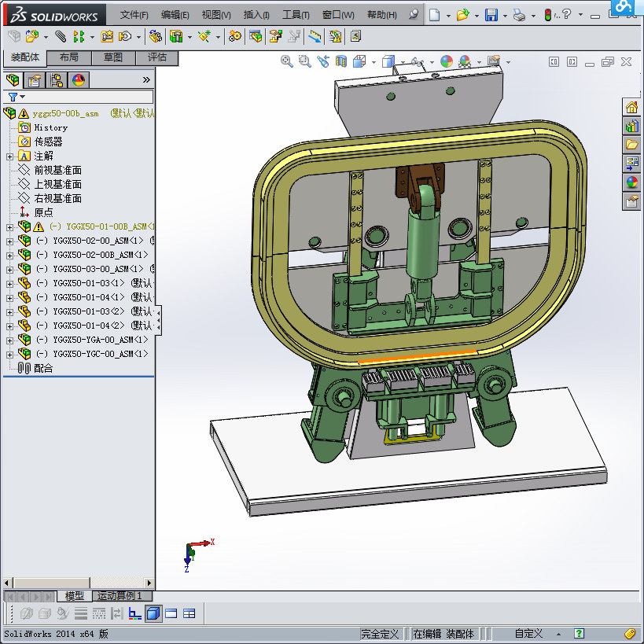
Task: Click the Smart Fasteners icon
Action: pos(107,36)
